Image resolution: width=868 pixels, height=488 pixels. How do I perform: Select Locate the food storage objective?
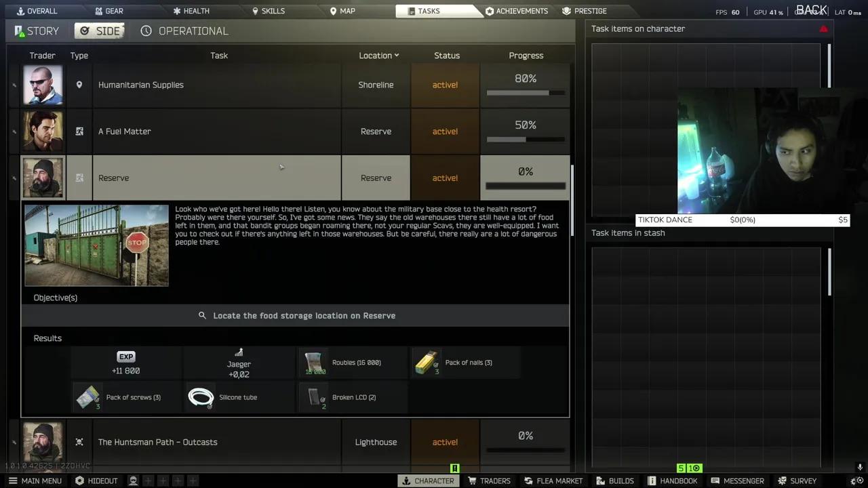click(x=295, y=316)
